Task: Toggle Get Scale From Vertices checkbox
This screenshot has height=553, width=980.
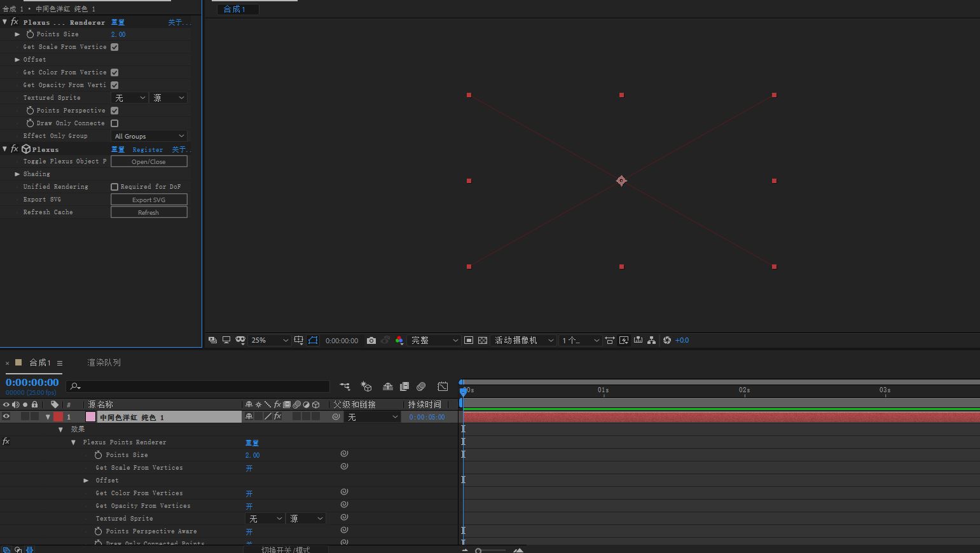Action: (x=114, y=47)
